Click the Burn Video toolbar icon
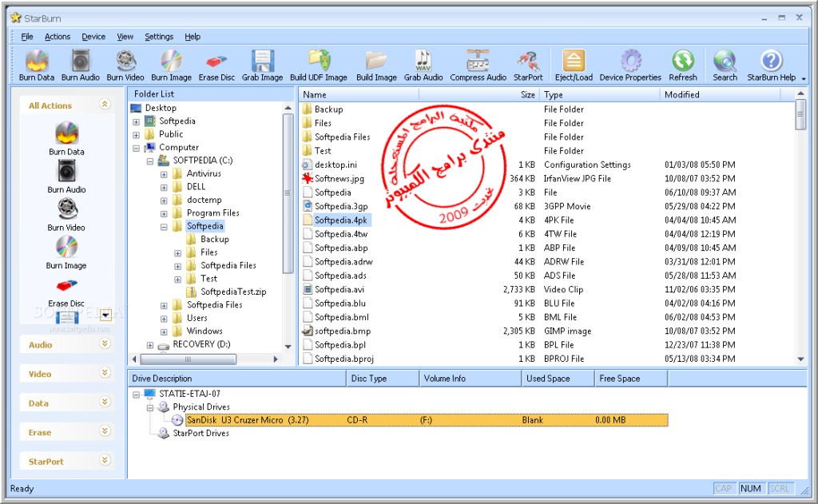The image size is (818, 504). tap(125, 65)
